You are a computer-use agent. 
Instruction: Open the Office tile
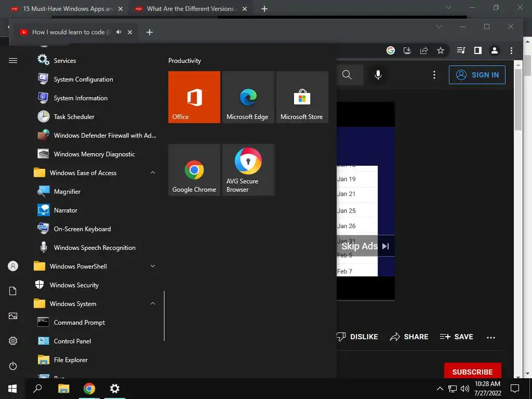tap(194, 97)
